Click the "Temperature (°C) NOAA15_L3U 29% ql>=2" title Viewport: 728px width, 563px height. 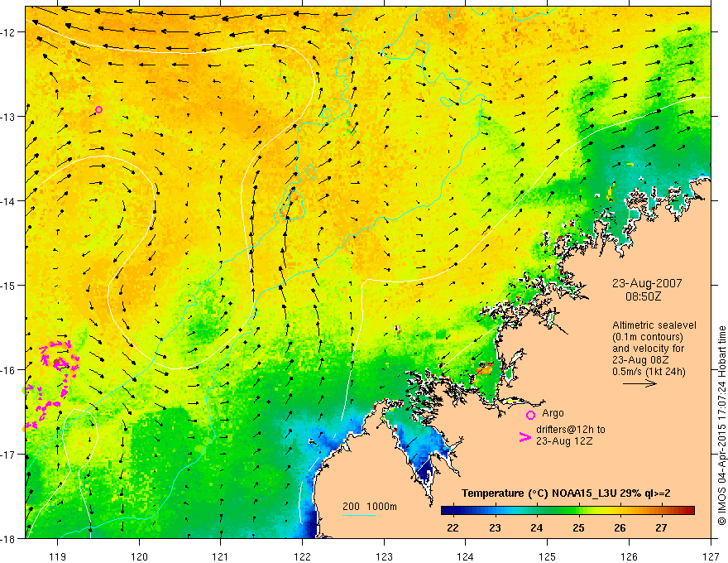(566, 493)
